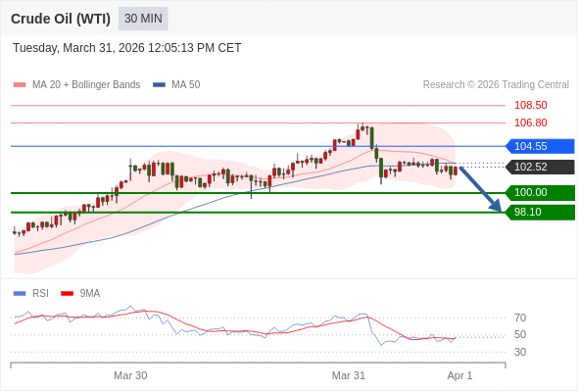
Task: Click the 106.80 resistance label
Action: tap(530, 122)
